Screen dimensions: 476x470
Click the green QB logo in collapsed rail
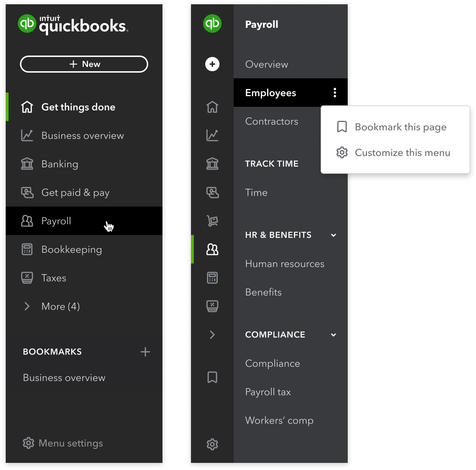212,23
